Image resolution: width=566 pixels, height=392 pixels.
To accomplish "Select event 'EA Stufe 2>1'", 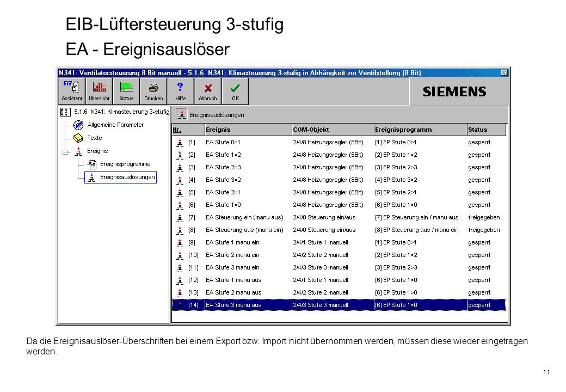I will pos(223,192).
